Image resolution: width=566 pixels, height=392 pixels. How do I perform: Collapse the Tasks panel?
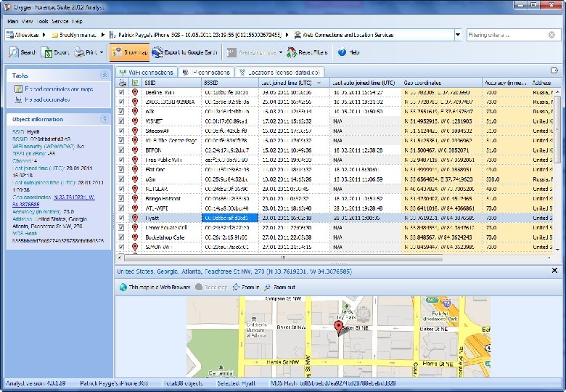[105, 75]
